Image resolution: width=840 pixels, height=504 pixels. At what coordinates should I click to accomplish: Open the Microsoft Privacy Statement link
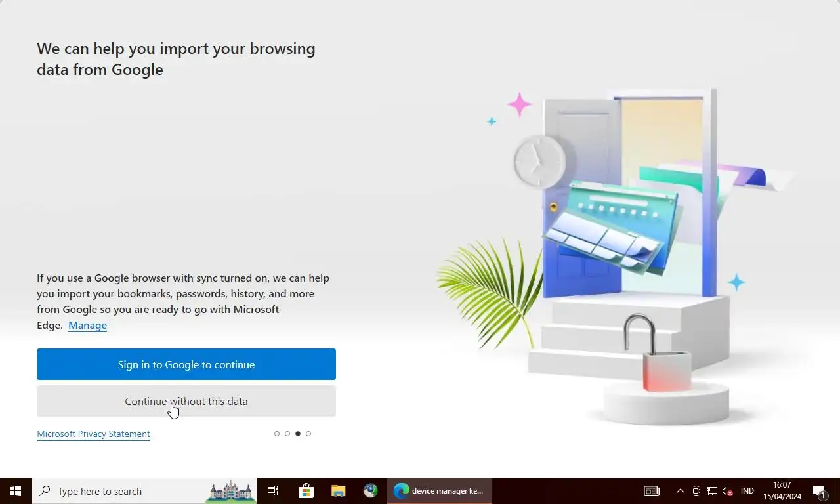(x=93, y=434)
